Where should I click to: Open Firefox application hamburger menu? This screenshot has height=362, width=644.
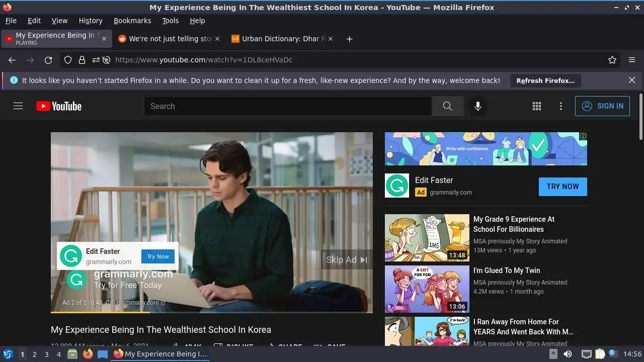coord(632,60)
